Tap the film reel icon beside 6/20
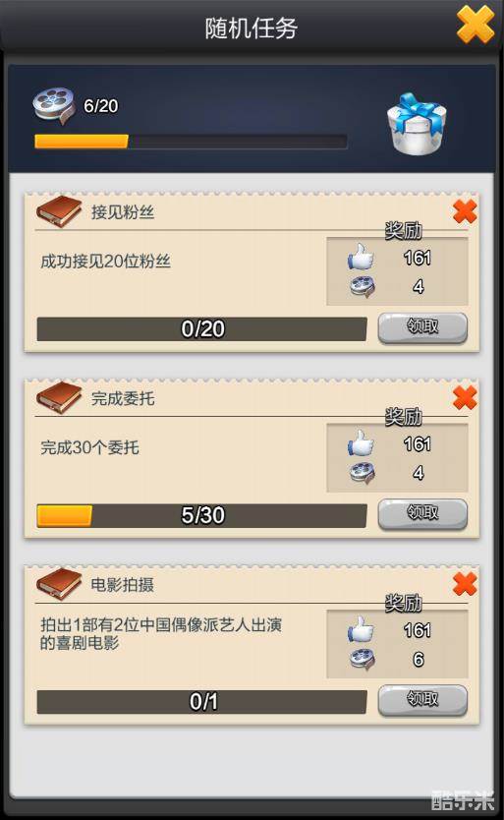504x820 pixels. coord(53,105)
